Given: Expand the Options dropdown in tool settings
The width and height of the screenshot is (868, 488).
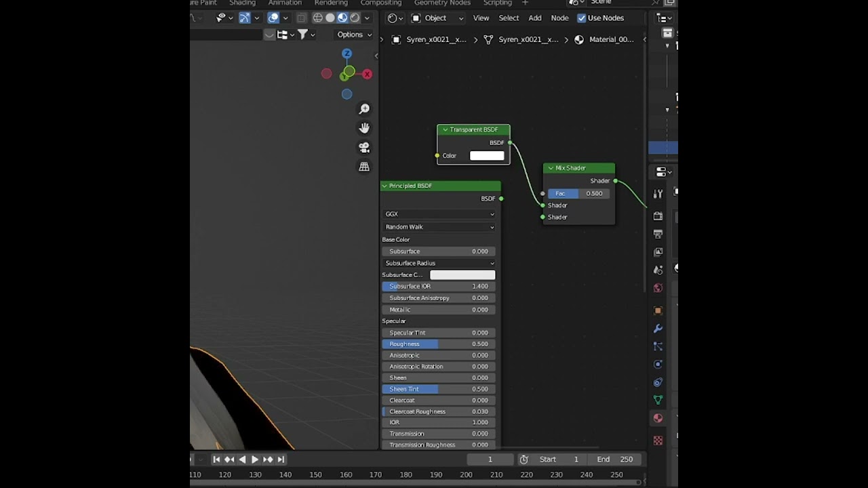Looking at the screenshot, I should point(353,34).
